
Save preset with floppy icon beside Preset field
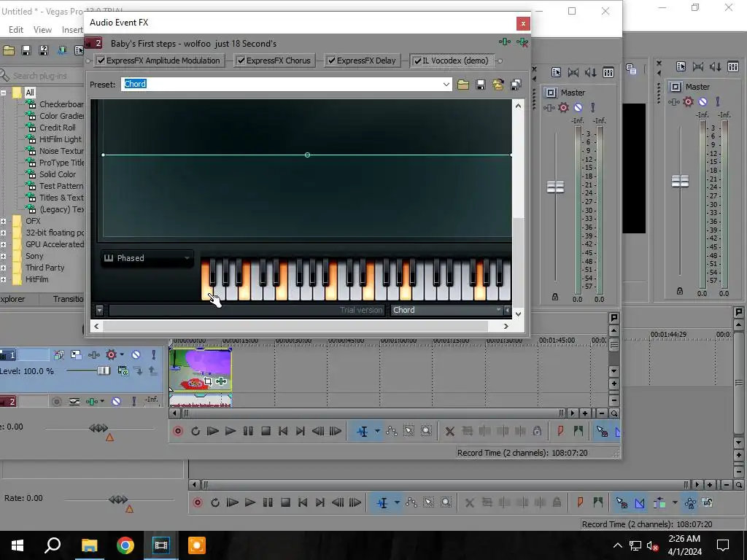click(x=481, y=85)
